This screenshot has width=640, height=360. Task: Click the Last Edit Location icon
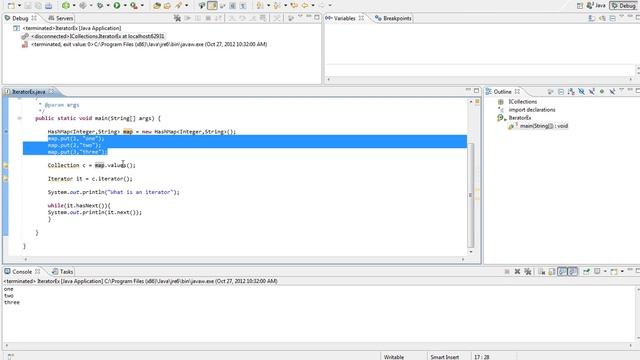pyautogui.click(x=294, y=6)
